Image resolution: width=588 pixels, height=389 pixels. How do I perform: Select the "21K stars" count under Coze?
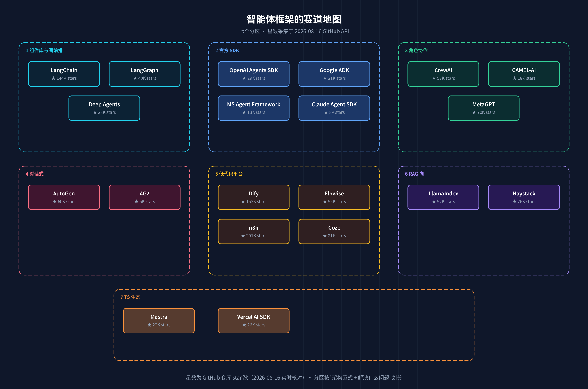click(x=334, y=236)
